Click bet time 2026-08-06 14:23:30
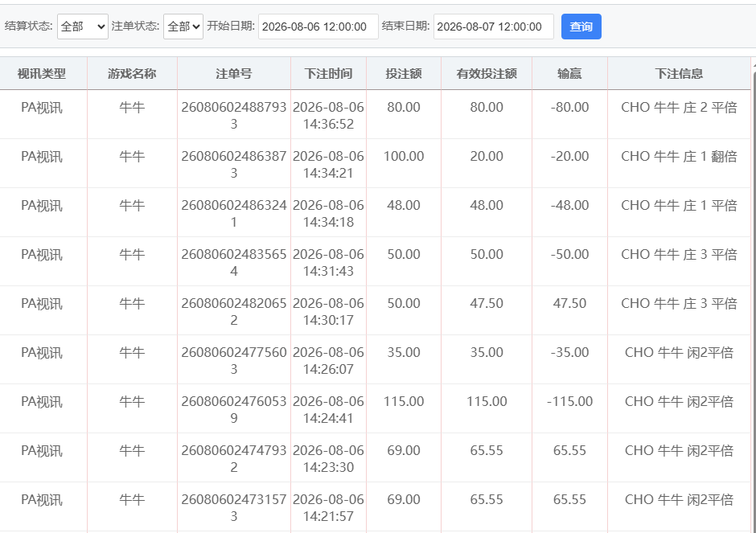This screenshot has width=756, height=533. (x=328, y=459)
